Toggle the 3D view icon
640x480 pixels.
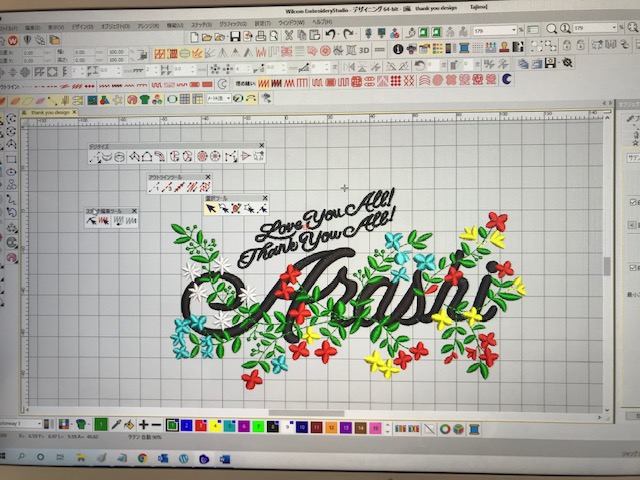[364, 51]
